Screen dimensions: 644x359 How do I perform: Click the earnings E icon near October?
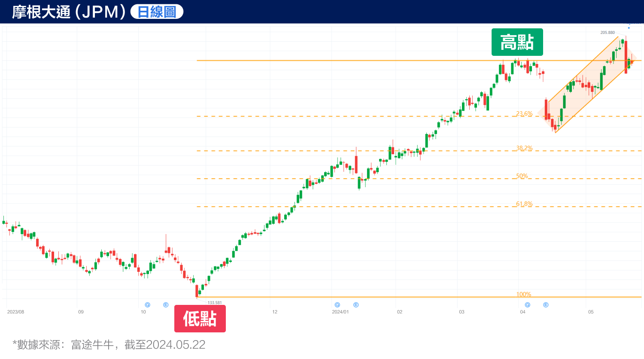coord(166,304)
